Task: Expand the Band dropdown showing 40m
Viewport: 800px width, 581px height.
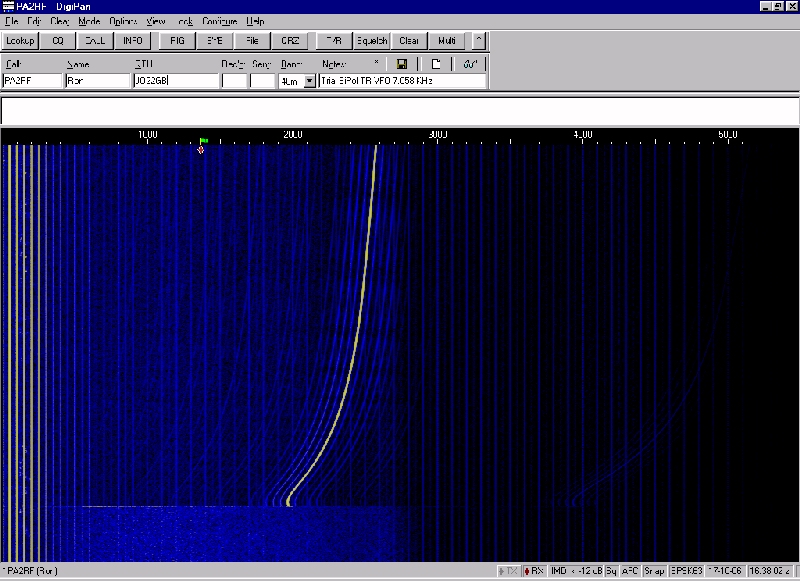Action: pos(309,81)
